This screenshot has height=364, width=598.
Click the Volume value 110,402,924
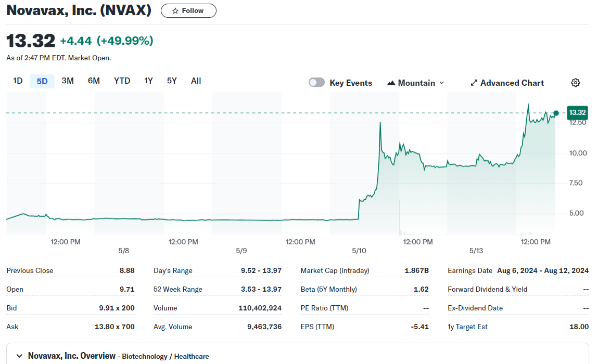coord(260,308)
